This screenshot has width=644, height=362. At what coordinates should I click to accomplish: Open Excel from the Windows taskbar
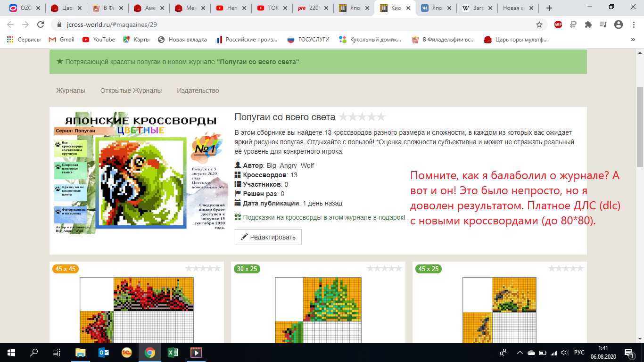[173, 352]
